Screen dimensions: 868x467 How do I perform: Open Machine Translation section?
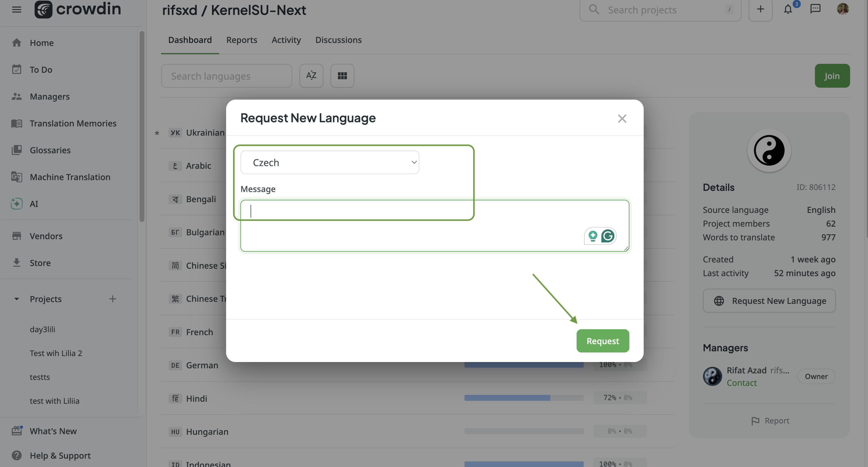coord(70,177)
